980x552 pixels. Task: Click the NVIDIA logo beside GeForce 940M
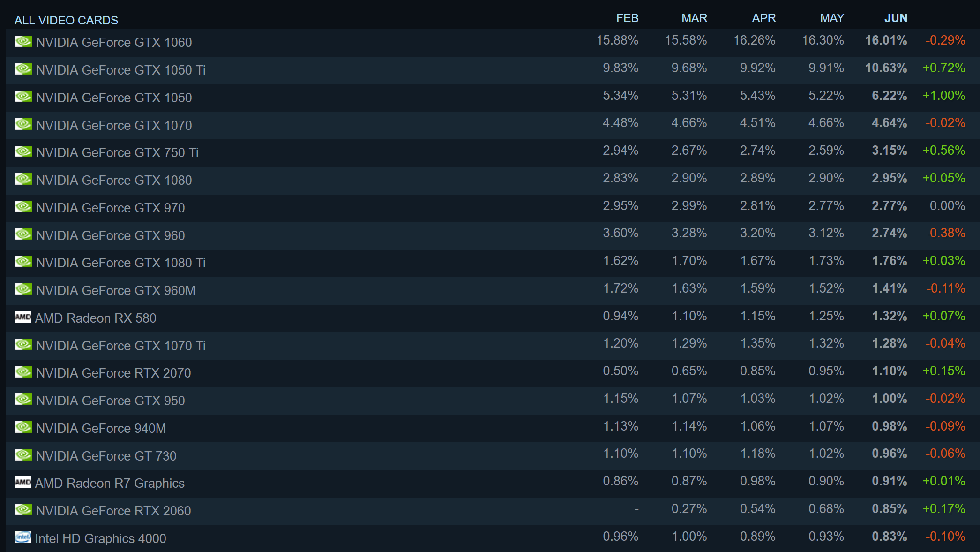[x=23, y=427]
